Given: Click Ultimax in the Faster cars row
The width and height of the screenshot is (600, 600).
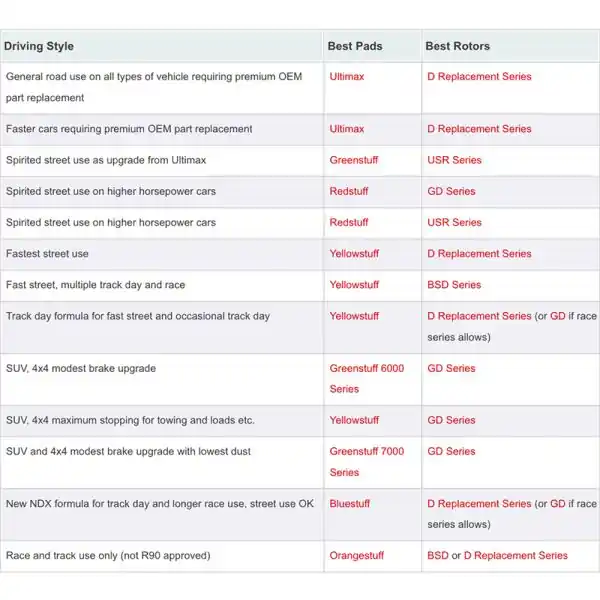Looking at the screenshot, I should [x=347, y=129].
